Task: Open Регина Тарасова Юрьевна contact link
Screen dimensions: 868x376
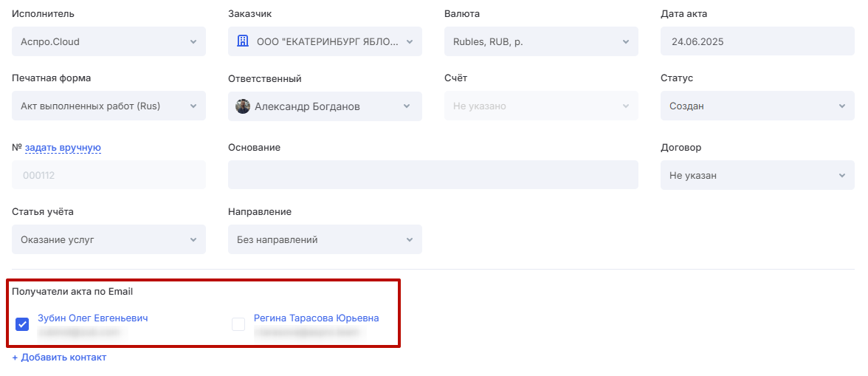Action: click(x=316, y=318)
